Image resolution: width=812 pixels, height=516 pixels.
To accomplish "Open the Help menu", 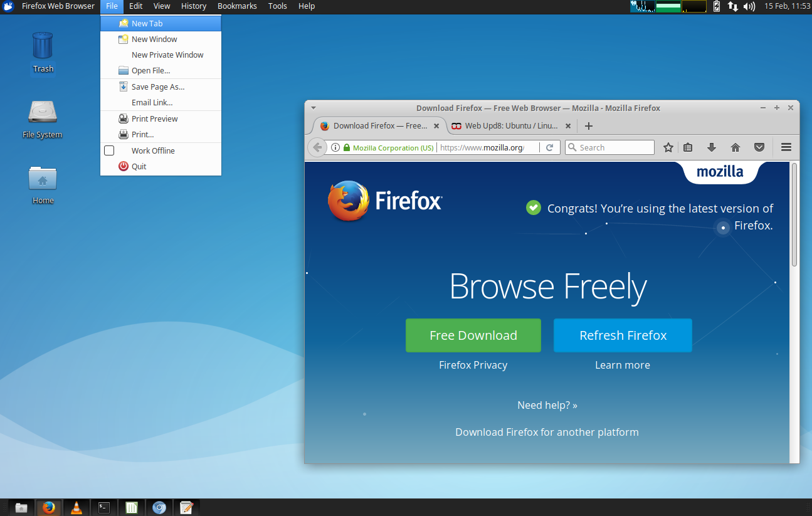I will pos(307,6).
